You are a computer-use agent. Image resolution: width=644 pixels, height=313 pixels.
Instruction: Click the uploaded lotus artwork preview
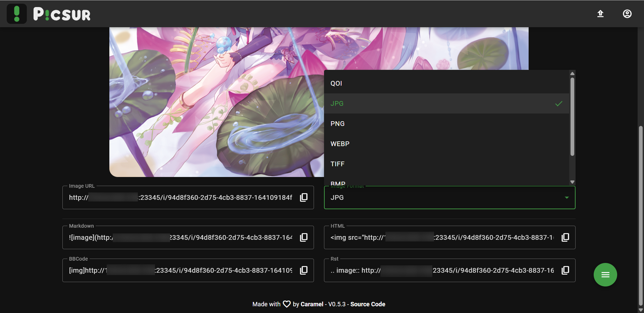click(x=215, y=101)
